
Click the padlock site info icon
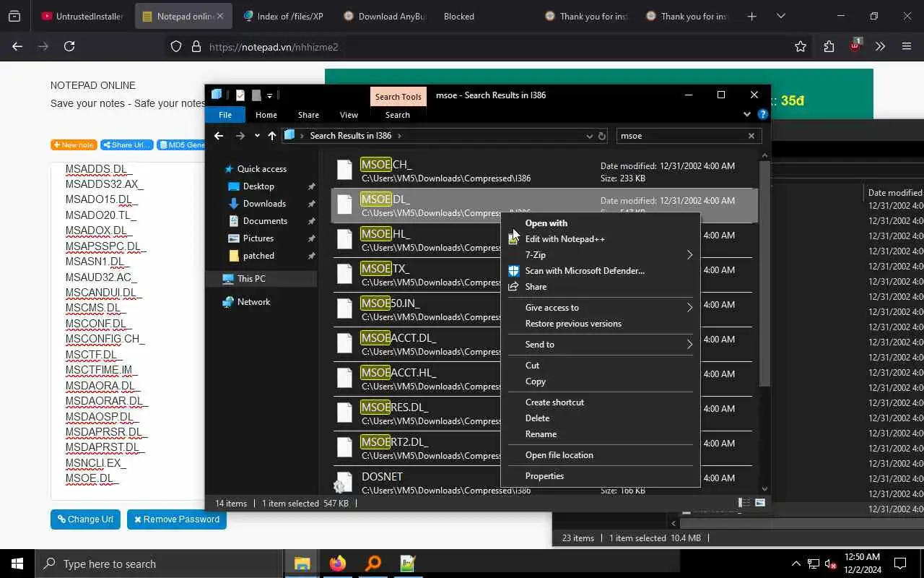point(196,47)
